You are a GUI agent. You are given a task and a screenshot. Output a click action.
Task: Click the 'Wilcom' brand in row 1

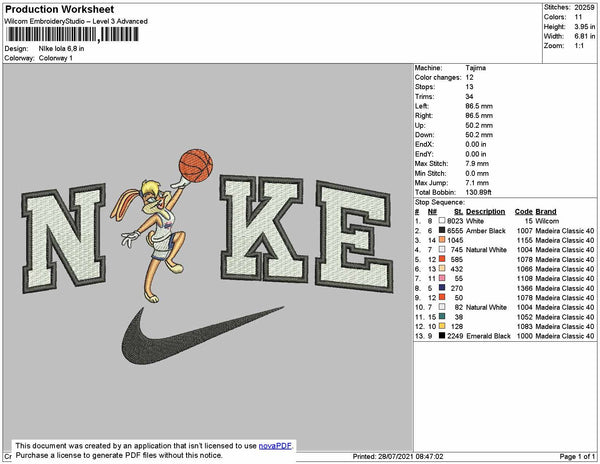pyautogui.click(x=547, y=221)
